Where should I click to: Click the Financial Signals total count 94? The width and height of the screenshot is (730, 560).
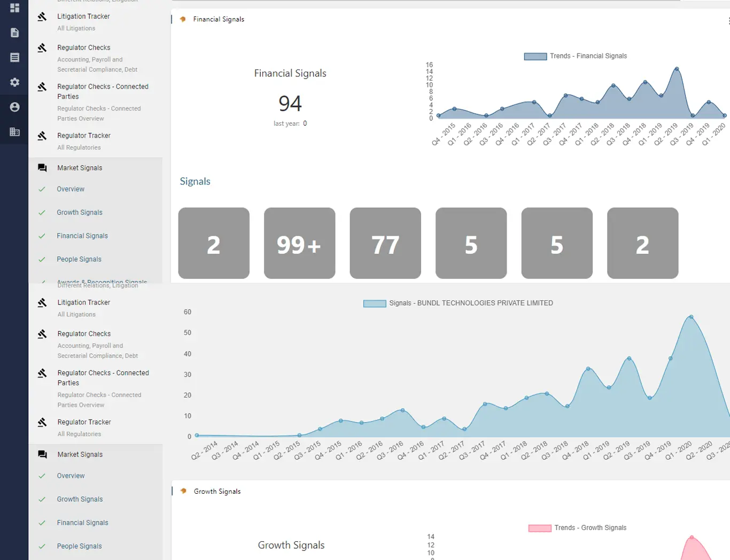pyautogui.click(x=290, y=103)
